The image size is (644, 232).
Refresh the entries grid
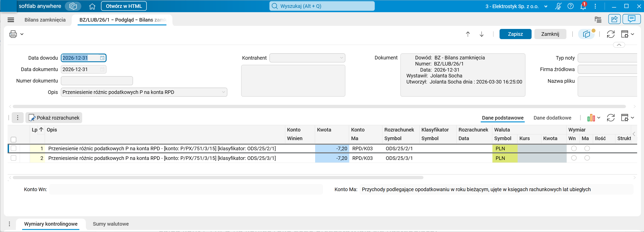(611, 118)
